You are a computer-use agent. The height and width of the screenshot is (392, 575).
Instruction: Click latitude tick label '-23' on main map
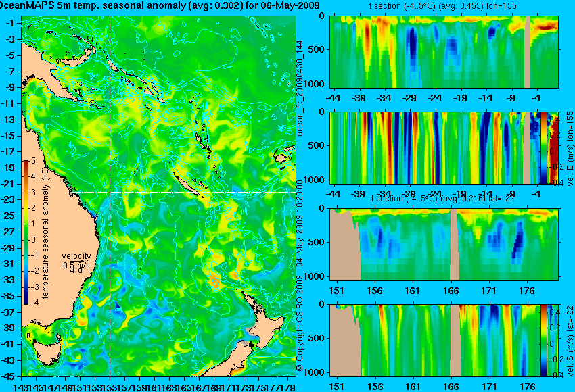(x=8, y=199)
